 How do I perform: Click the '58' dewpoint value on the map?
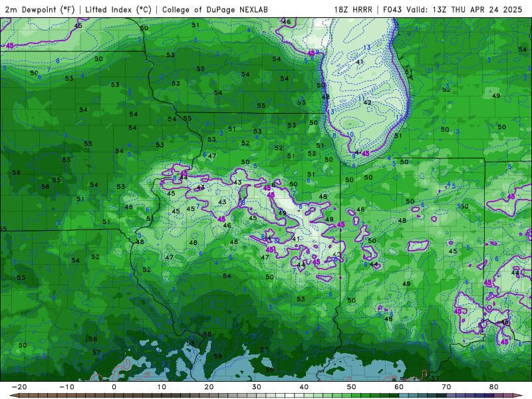tap(207, 334)
